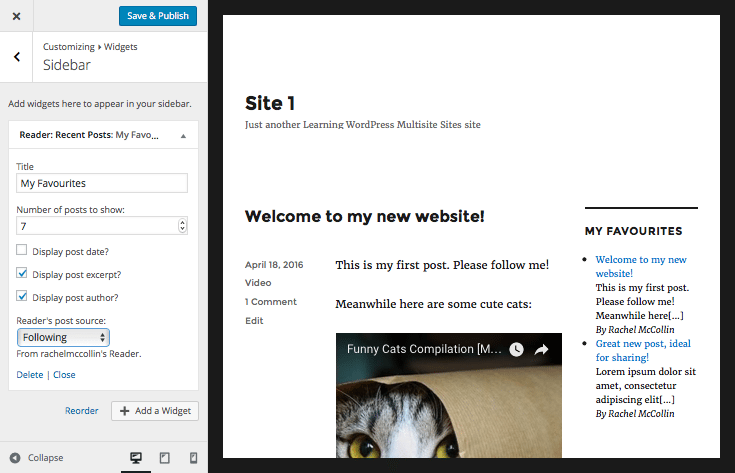Click the text From rachelmccollin's Reader.

79,354
